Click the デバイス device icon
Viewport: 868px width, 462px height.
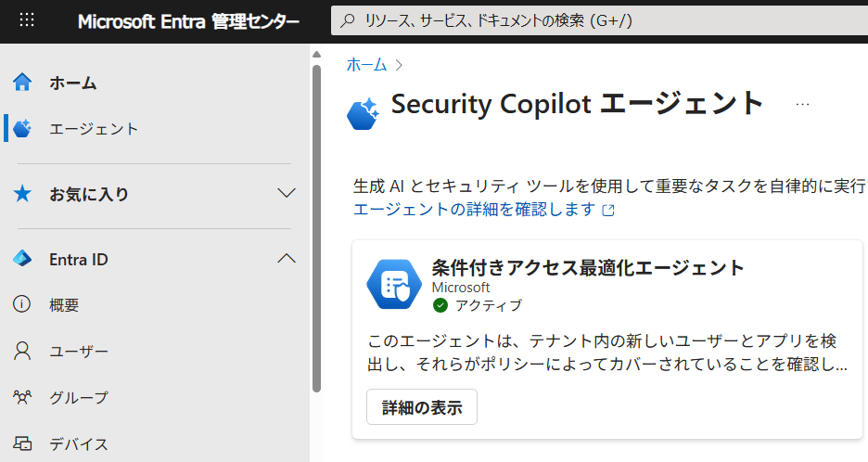pyautogui.click(x=22, y=443)
